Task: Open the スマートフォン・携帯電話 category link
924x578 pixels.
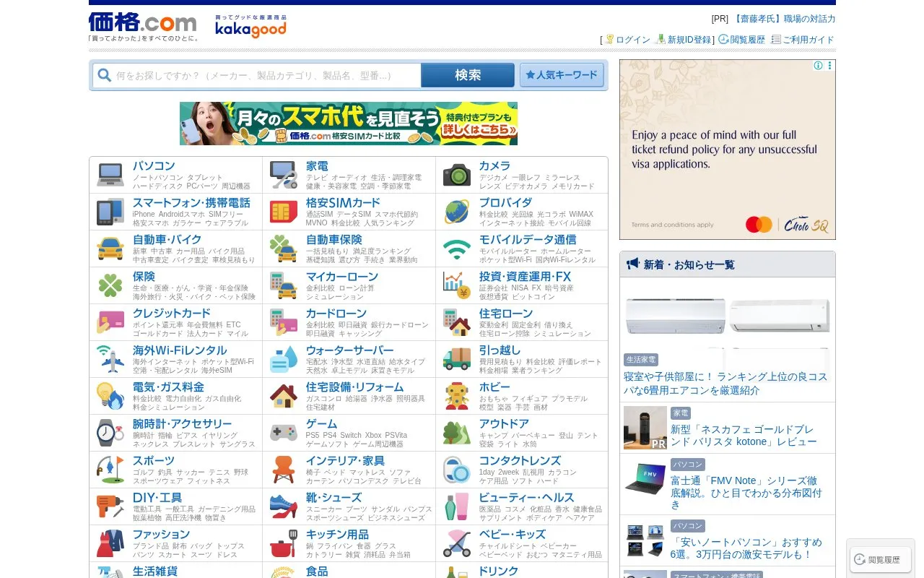Action: 191,203
